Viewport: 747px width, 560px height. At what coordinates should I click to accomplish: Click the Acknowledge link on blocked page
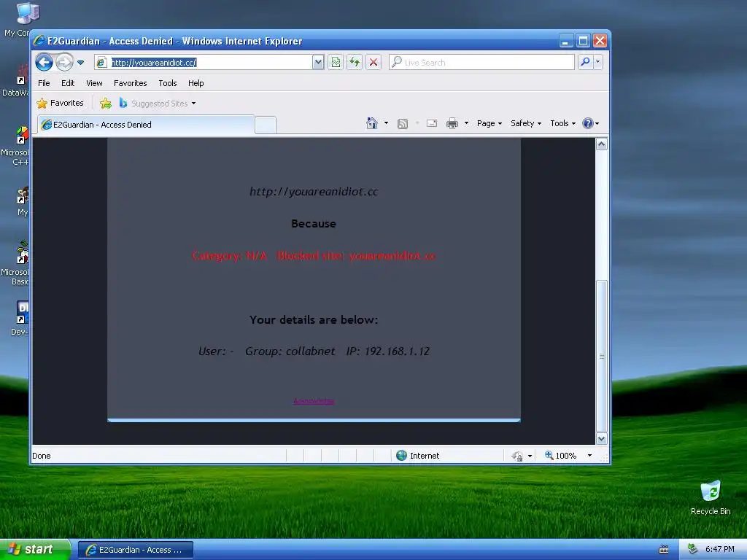coord(314,401)
